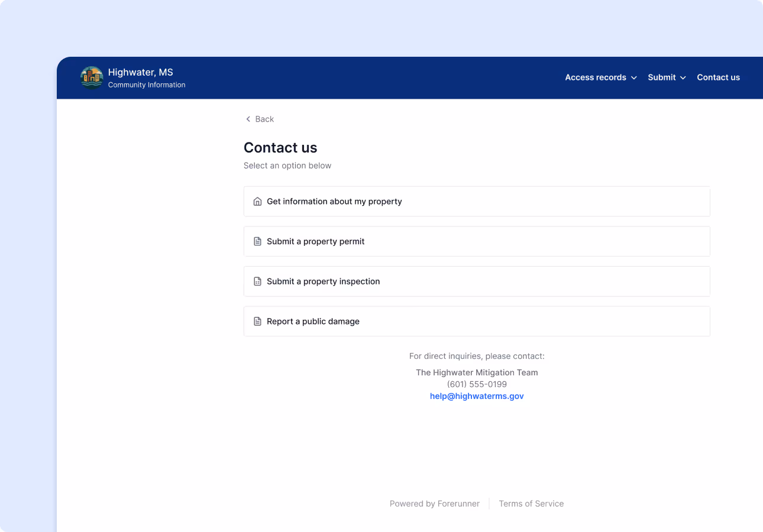Click the Powered by Forerunner footer link

[x=435, y=504]
